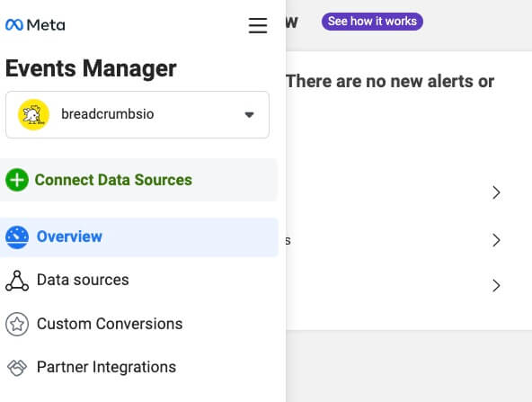Click the Meta logo

(35, 25)
